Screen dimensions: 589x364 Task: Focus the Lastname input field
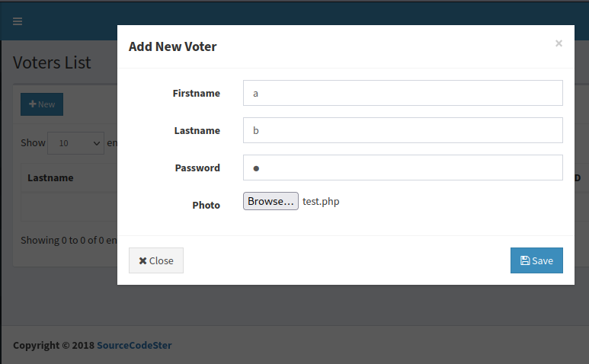(x=402, y=130)
